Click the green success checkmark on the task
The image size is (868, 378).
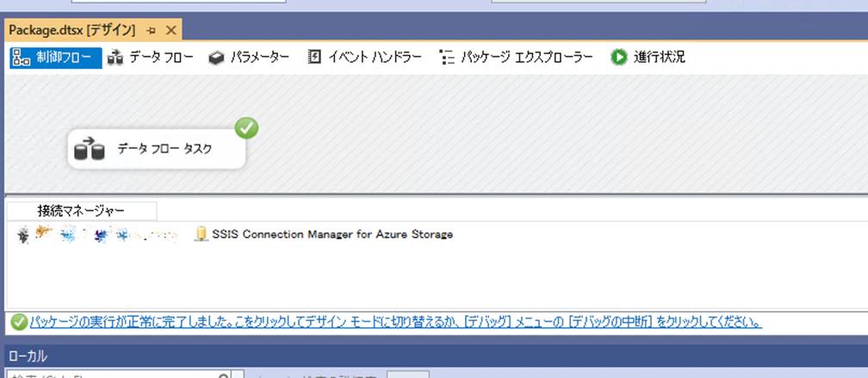(246, 128)
